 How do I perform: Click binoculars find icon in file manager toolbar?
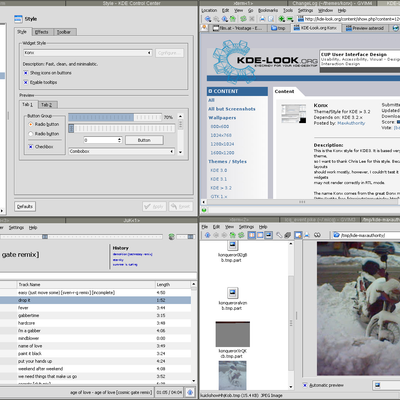(x=317, y=235)
